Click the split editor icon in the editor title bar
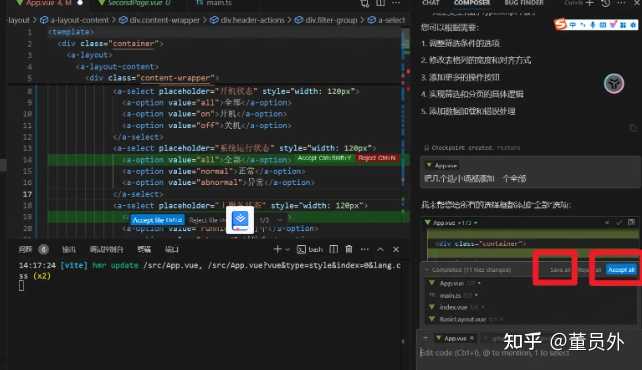 click(x=380, y=3)
